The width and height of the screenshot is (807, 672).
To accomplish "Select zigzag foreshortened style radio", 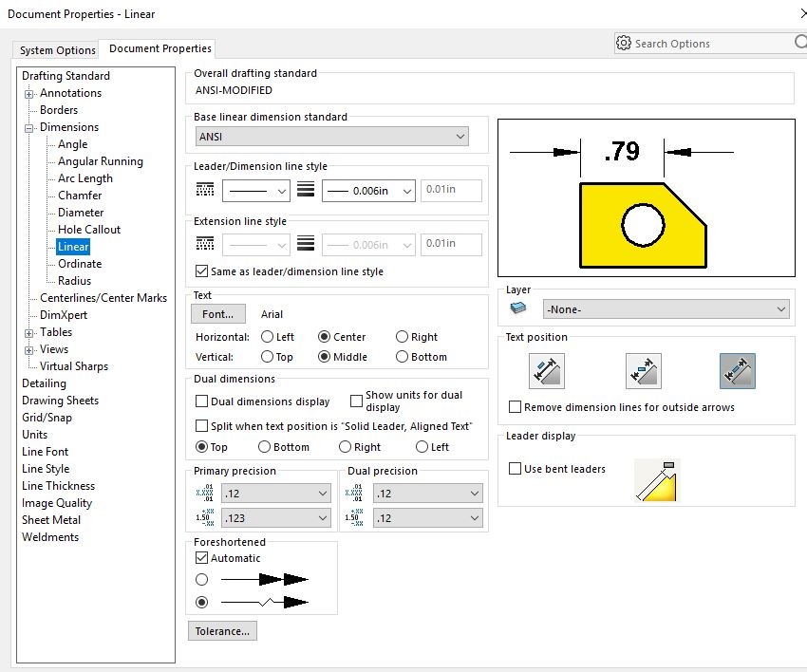I will click(x=201, y=602).
